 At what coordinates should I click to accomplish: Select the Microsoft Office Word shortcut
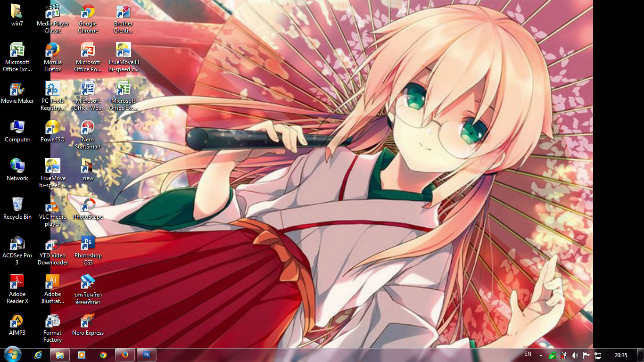click(x=88, y=96)
